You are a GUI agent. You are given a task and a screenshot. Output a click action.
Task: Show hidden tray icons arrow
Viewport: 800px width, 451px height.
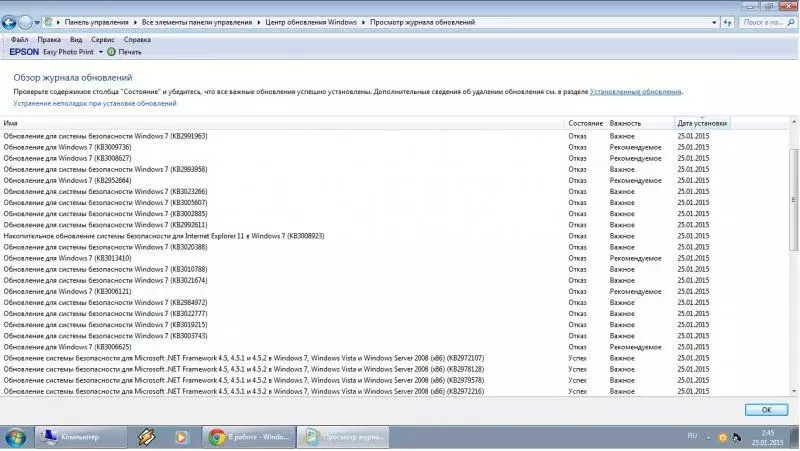pyautogui.click(x=708, y=437)
